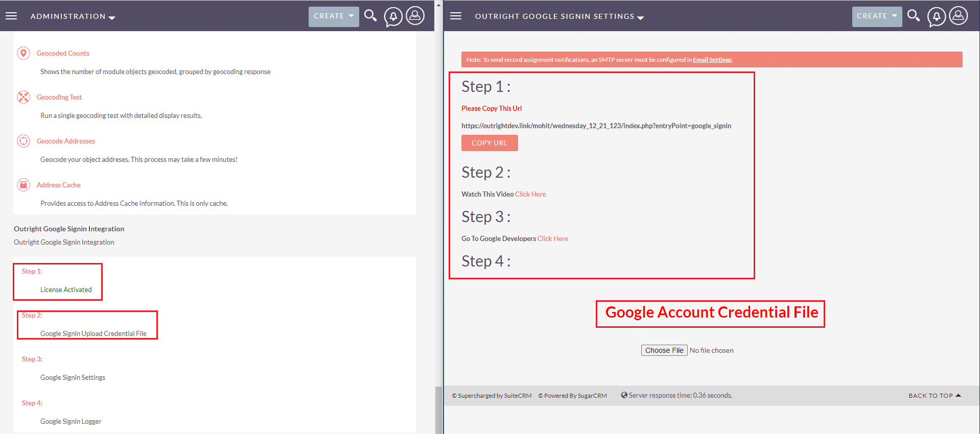
Task: Open hamburger menu in Administration window
Action: point(11,16)
